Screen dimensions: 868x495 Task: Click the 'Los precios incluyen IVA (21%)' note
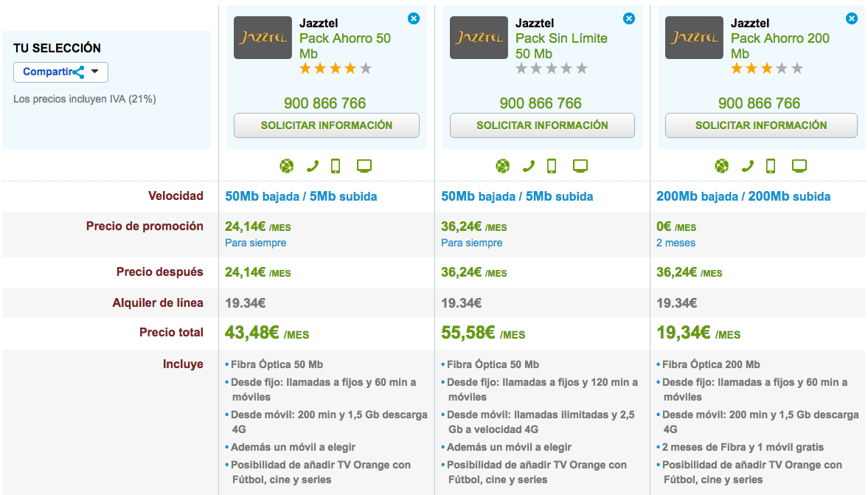(85, 99)
